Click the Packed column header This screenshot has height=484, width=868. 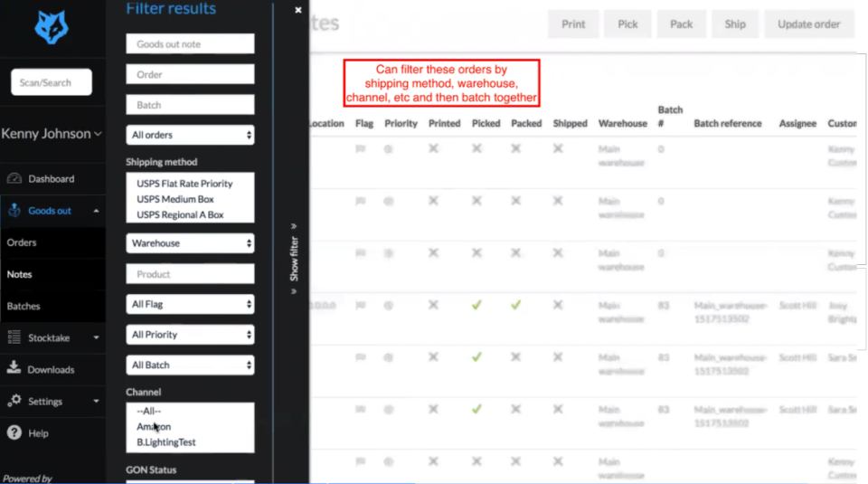click(526, 123)
